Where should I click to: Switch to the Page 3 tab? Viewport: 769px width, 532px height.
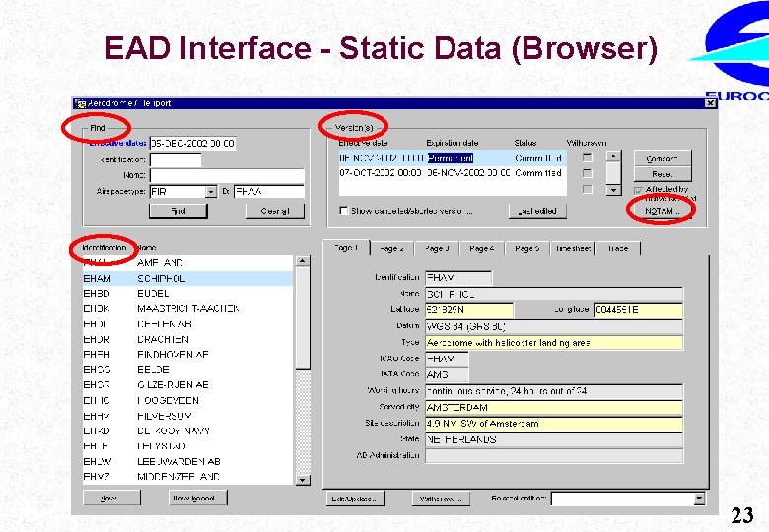(437, 249)
